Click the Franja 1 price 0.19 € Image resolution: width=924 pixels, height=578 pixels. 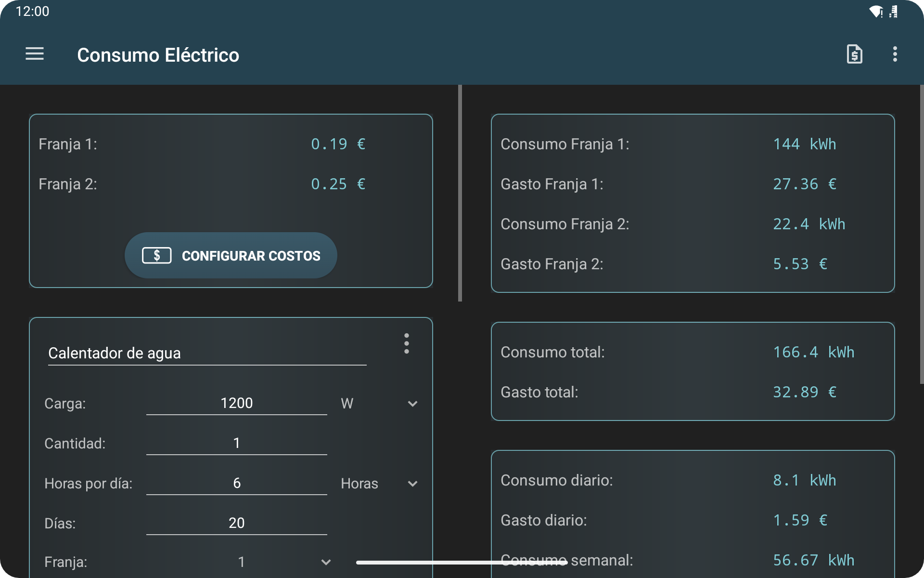tap(338, 144)
